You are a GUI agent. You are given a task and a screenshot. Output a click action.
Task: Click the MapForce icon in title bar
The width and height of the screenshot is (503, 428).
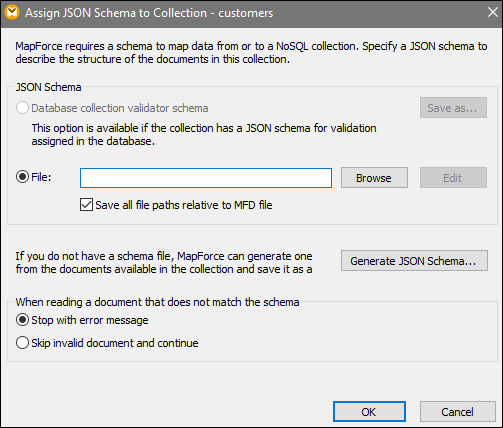pyautogui.click(x=12, y=12)
